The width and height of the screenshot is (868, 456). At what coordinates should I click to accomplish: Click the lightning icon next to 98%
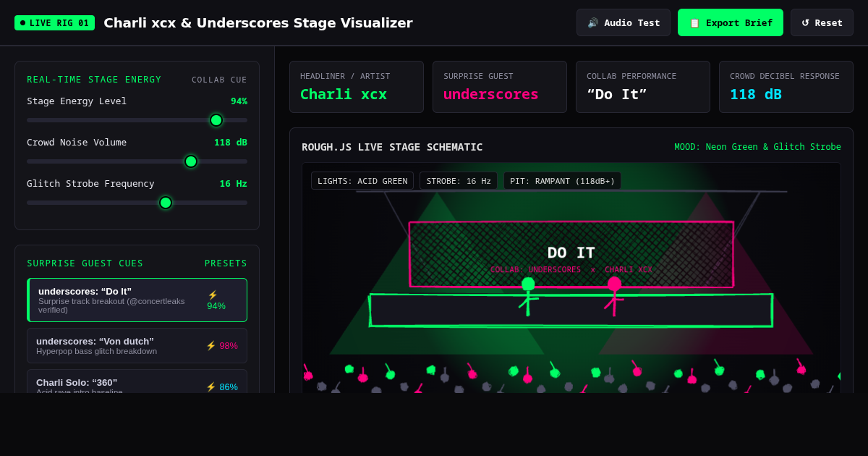211,345
